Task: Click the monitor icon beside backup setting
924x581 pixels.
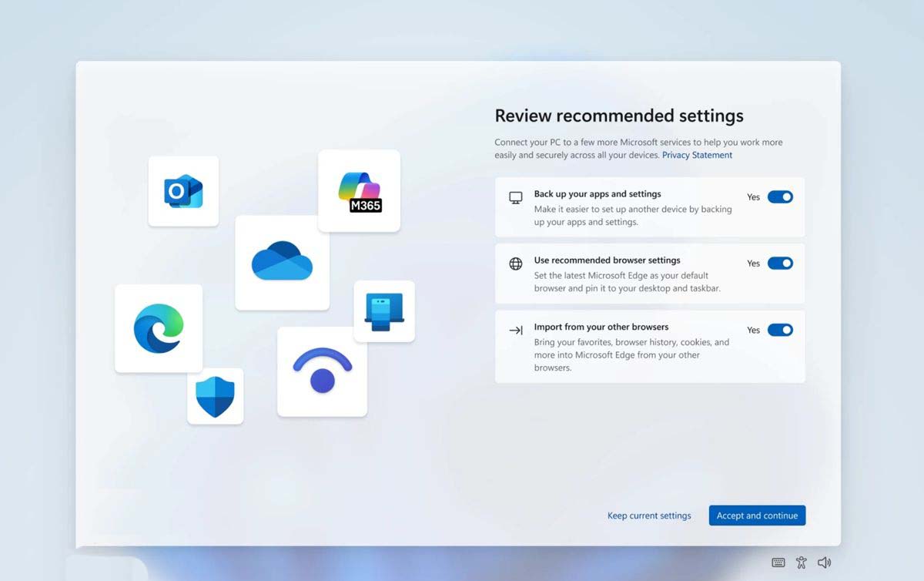Action: click(516, 198)
